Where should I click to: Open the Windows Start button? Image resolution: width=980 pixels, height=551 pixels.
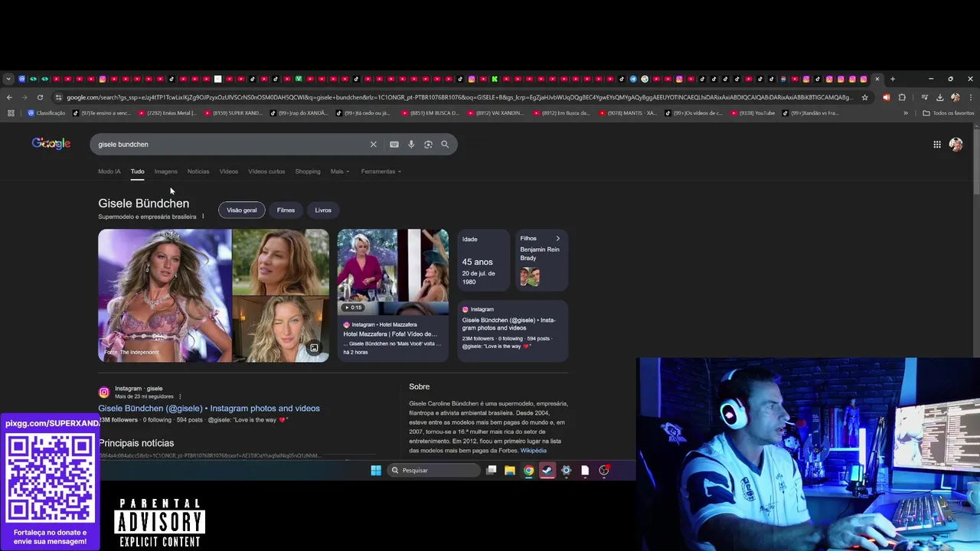tap(376, 471)
